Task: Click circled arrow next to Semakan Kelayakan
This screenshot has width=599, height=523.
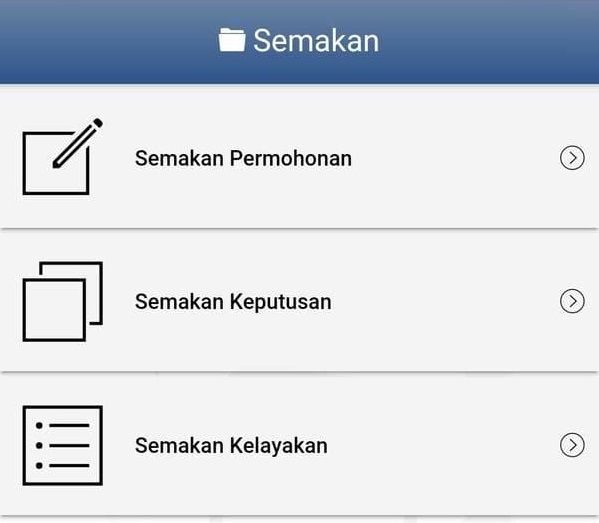Action: coord(572,445)
